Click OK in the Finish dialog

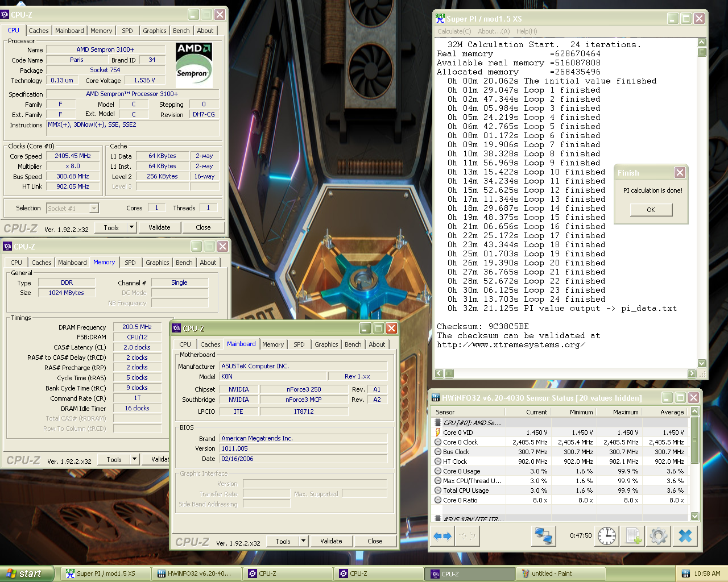pyautogui.click(x=651, y=210)
